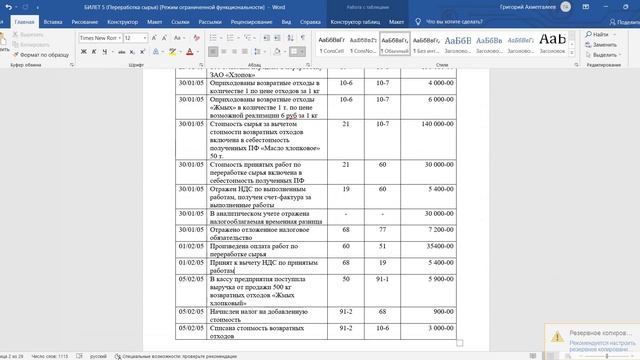Adjust the zoom slider in status bar
640x360 pixels.
click(x=607, y=356)
